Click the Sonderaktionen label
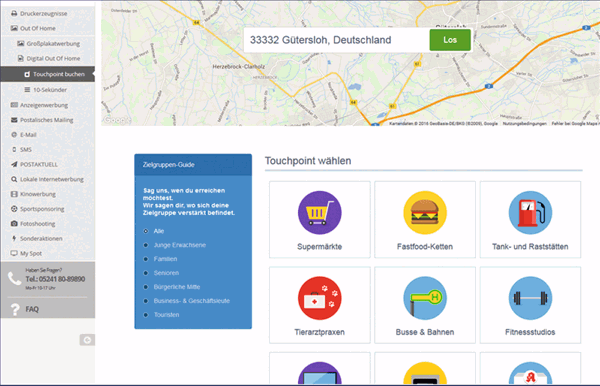 point(41,238)
